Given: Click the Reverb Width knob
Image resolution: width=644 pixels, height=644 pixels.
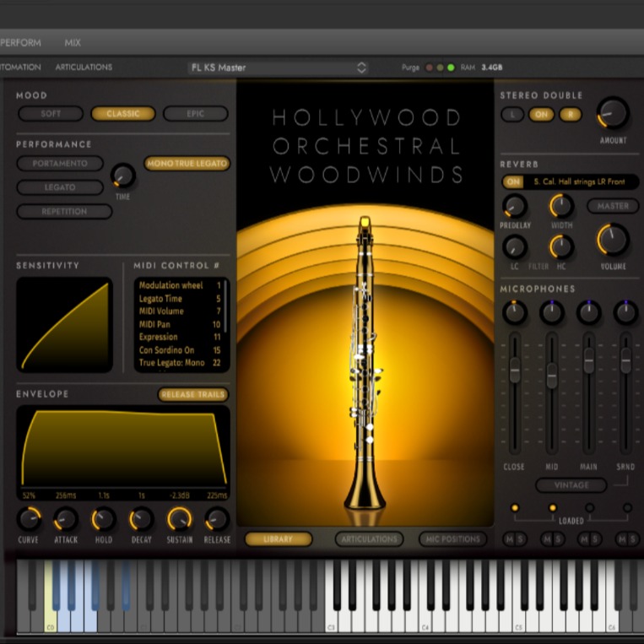Looking at the screenshot, I should (x=561, y=205).
